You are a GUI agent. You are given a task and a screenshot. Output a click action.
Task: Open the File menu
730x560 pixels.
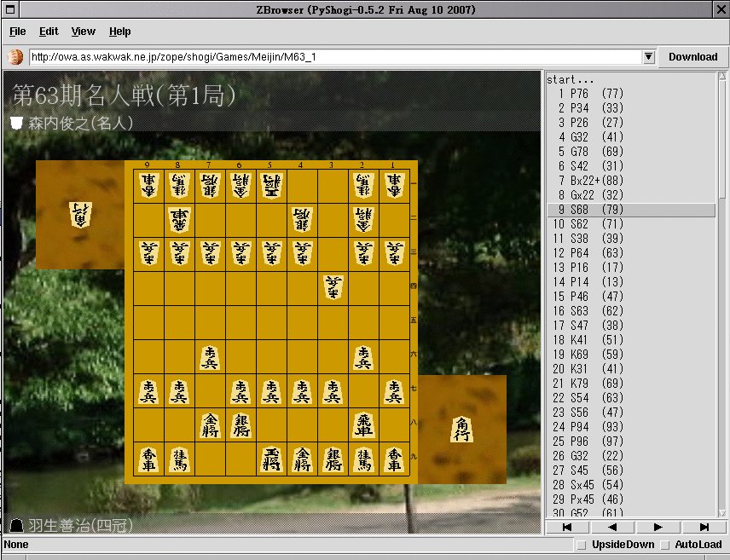coord(17,32)
